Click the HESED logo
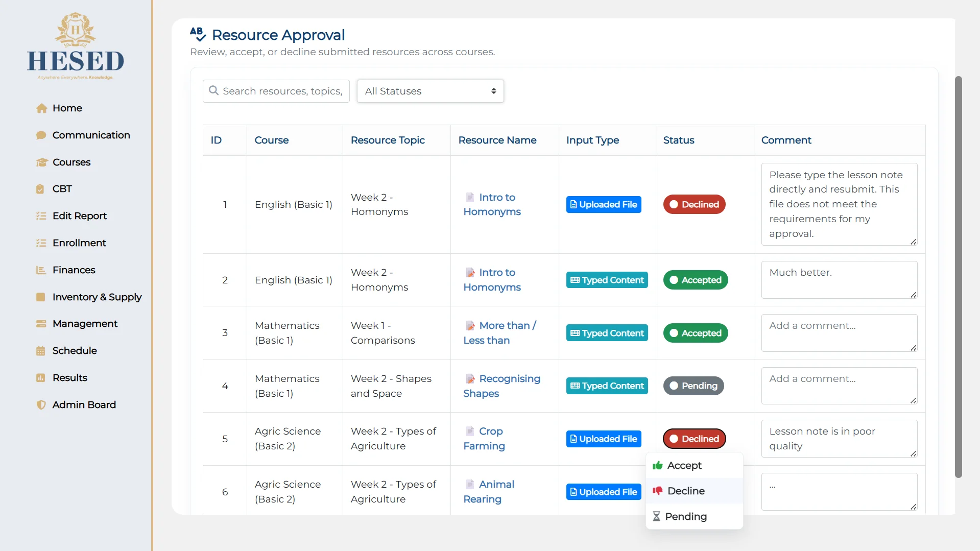This screenshot has height=551, width=980. coord(76,47)
